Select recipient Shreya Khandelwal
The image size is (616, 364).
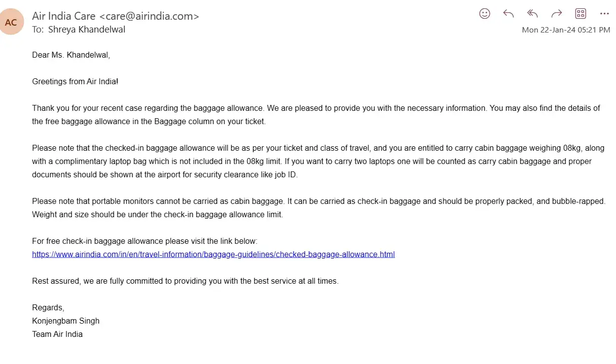pyautogui.click(x=87, y=30)
